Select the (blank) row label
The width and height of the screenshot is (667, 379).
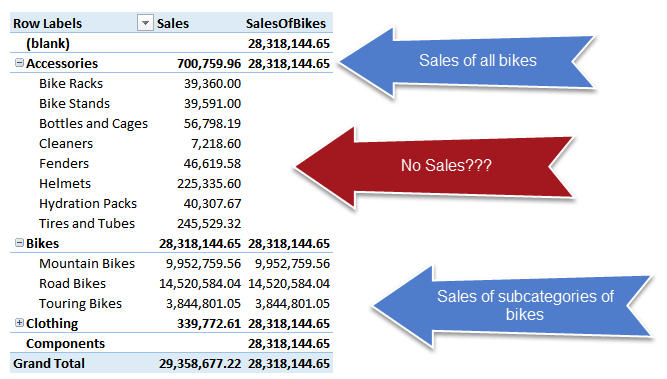pyautogui.click(x=48, y=43)
